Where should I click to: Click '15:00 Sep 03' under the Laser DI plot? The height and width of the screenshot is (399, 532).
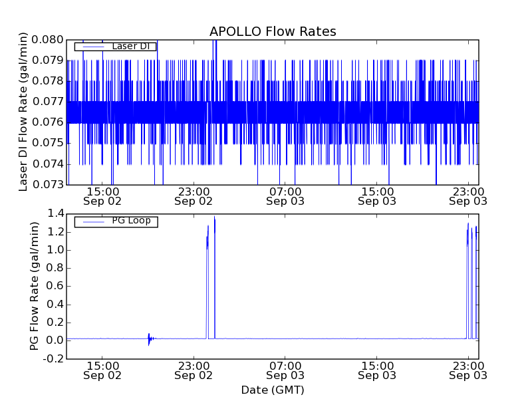click(x=377, y=196)
